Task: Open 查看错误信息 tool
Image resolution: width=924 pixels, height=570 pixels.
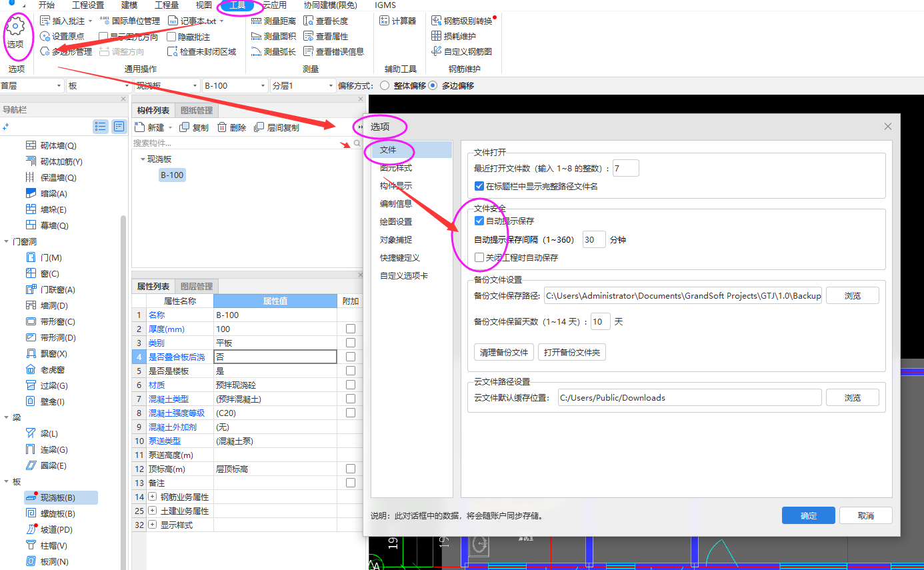Action: pyautogui.click(x=333, y=52)
